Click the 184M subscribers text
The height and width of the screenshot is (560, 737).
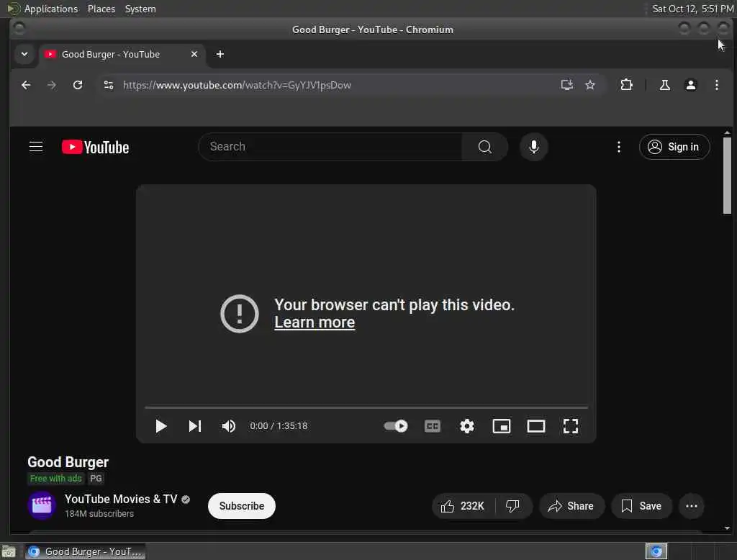pyautogui.click(x=99, y=514)
